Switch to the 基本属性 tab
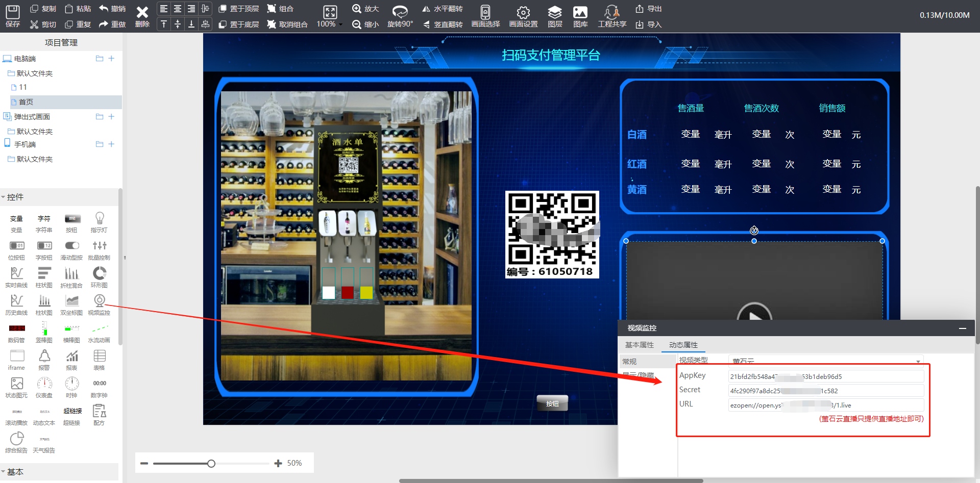980x483 pixels. (x=639, y=345)
